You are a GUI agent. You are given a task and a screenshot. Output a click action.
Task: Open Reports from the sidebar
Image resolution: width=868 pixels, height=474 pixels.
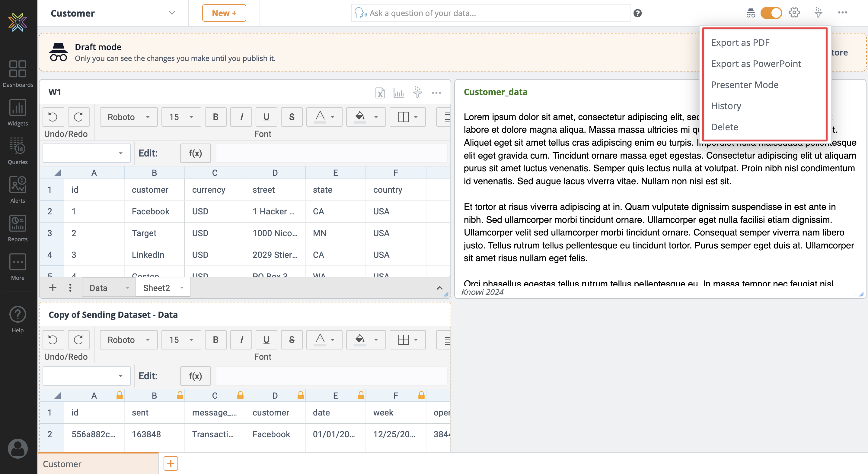[18, 228]
